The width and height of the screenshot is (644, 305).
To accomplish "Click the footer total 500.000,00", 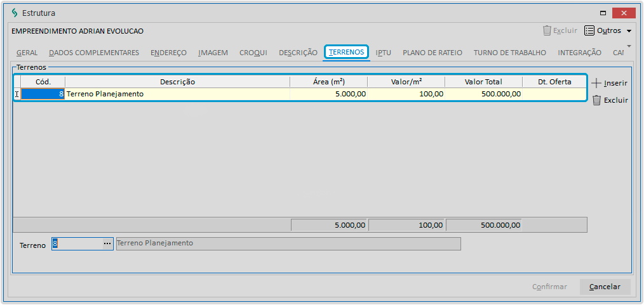I will pyautogui.click(x=484, y=225).
